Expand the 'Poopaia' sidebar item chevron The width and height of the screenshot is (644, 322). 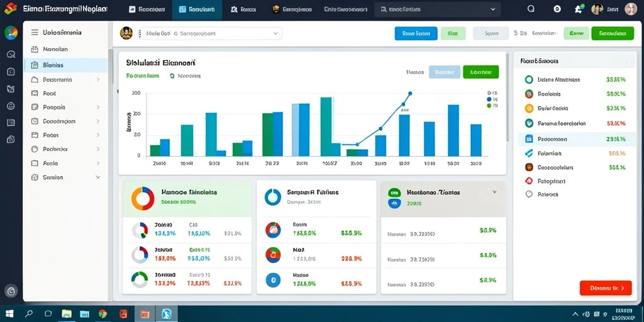pyautogui.click(x=97, y=107)
